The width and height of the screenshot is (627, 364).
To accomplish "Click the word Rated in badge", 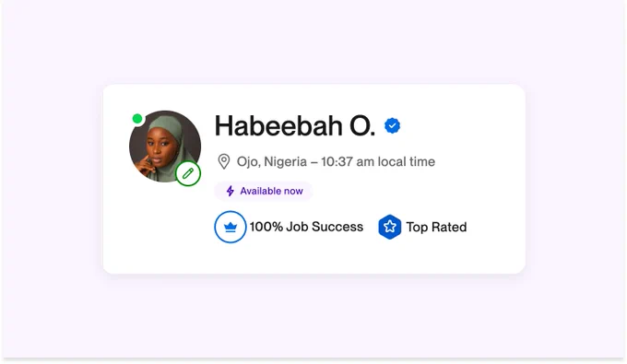I will tap(449, 227).
